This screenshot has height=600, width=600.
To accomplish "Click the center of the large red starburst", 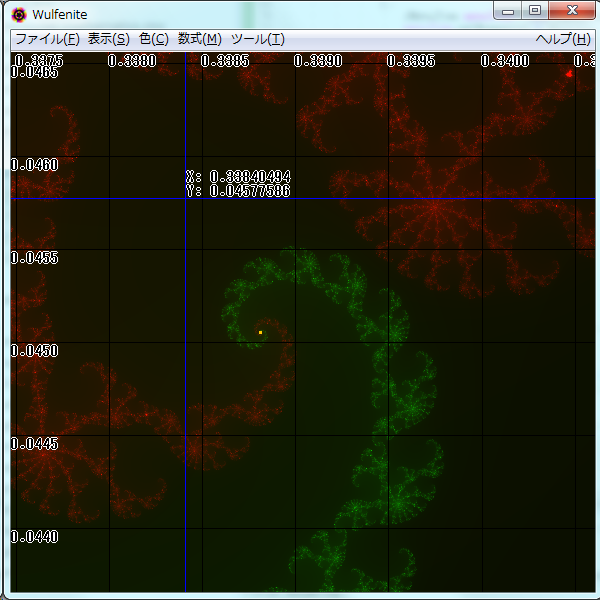I will click(436, 208).
